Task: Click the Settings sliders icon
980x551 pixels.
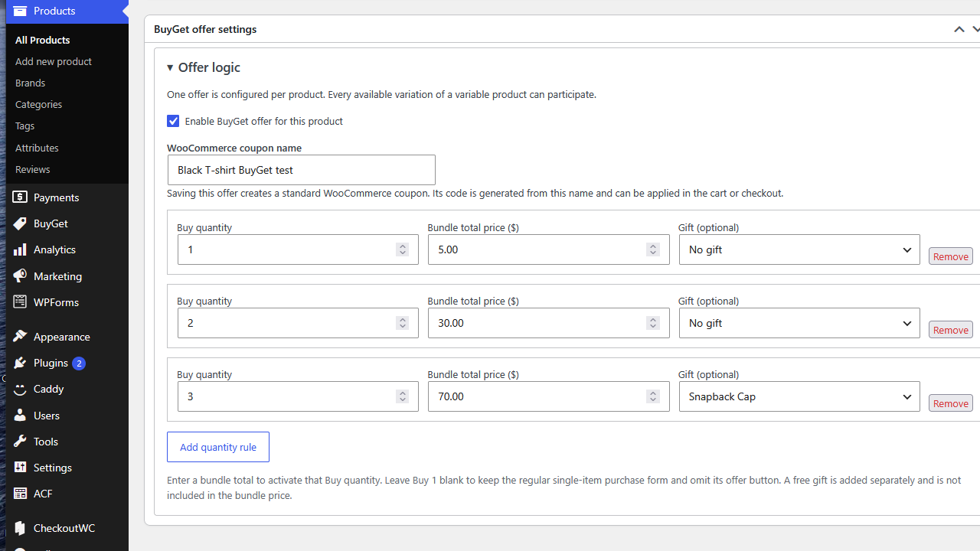Action: (20, 468)
